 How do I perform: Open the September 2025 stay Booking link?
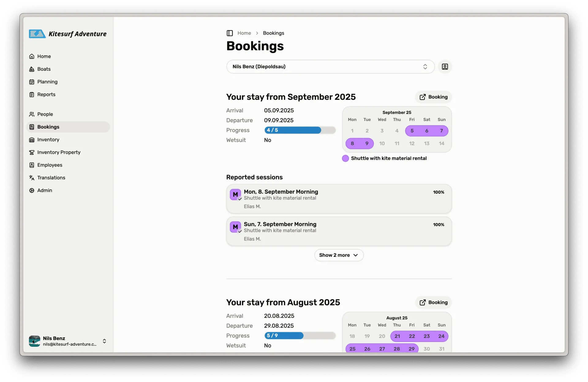click(433, 97)
